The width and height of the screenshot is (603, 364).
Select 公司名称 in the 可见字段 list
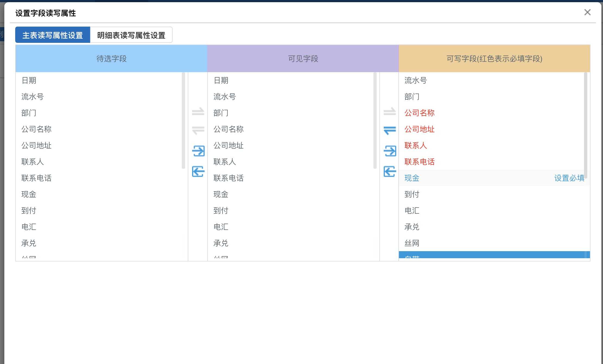[228, 129]
